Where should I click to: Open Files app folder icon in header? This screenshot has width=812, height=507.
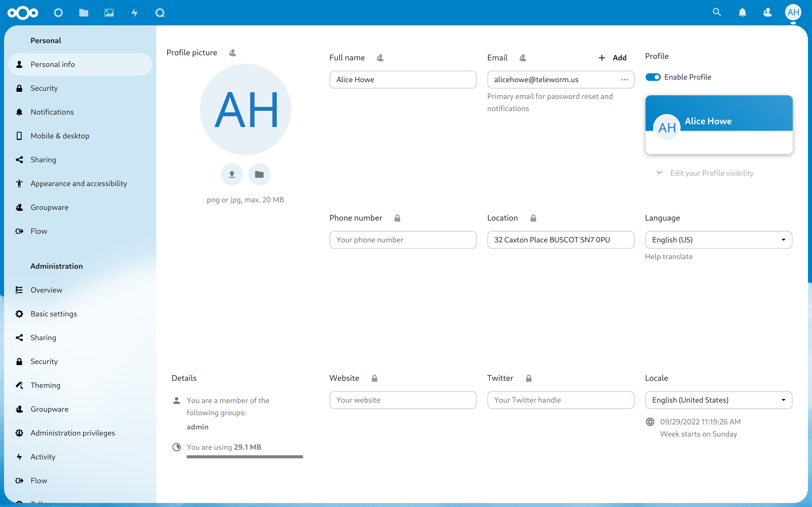[83, 13]
